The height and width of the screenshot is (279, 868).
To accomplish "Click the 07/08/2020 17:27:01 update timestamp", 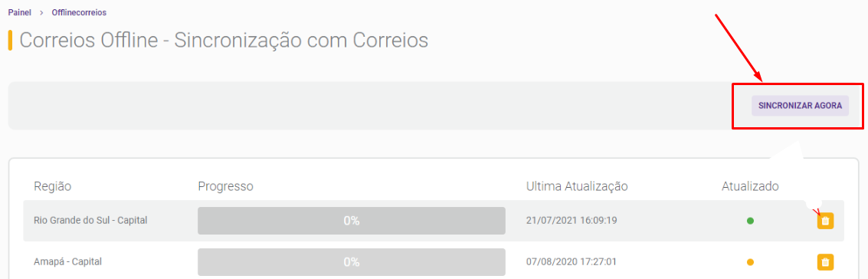I will [x=572, y=261].
